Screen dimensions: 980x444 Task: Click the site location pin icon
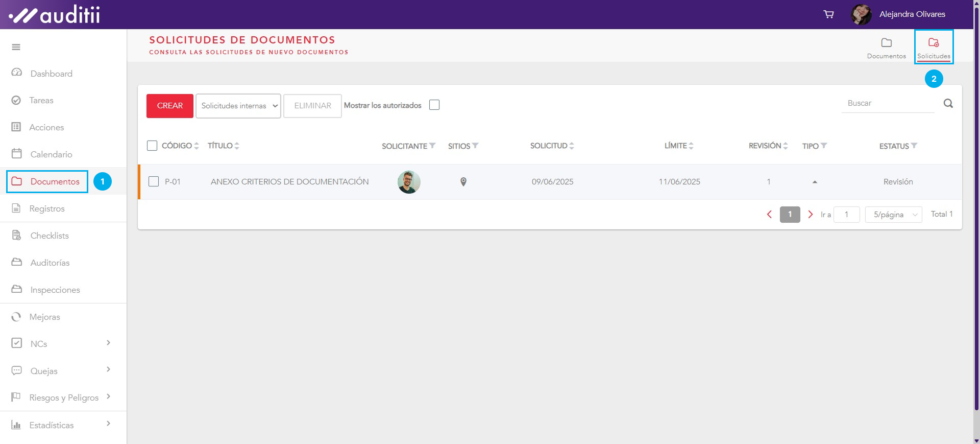click(x=463, y=182)
